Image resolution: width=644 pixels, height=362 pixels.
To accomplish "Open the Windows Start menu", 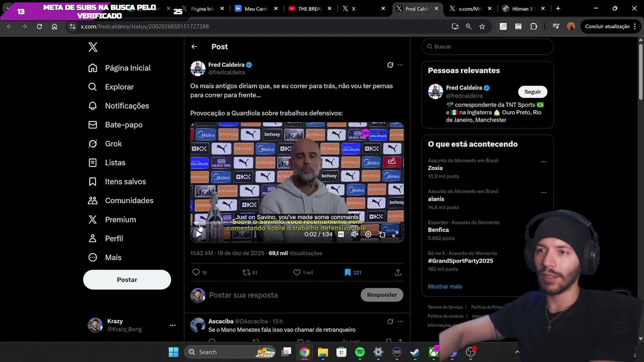I will click(173, 352).
